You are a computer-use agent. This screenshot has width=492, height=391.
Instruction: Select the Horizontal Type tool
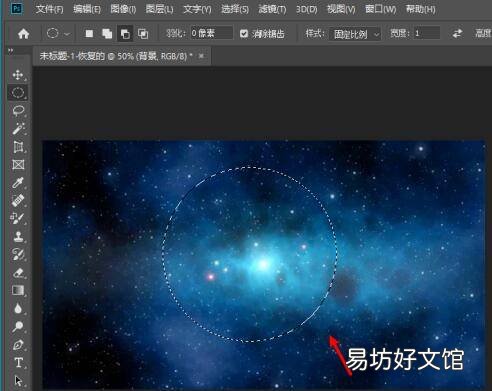[18, 362]
